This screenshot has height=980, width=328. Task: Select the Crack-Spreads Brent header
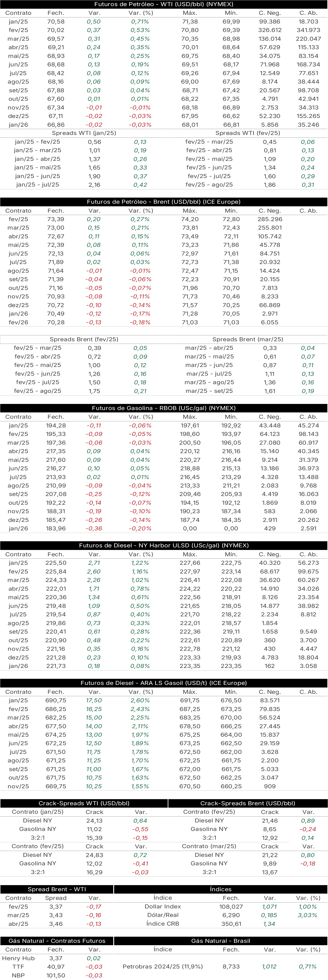pos(248,803)
